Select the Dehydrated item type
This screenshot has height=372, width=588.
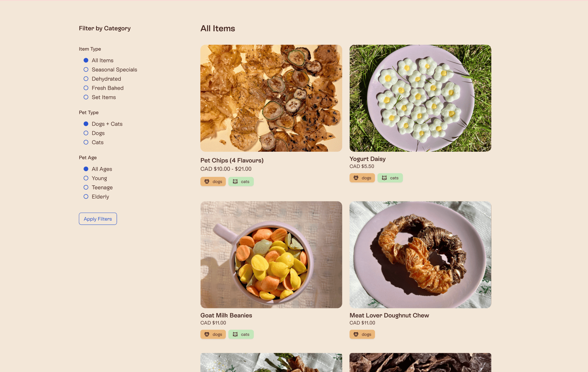[x=86, y=79]
